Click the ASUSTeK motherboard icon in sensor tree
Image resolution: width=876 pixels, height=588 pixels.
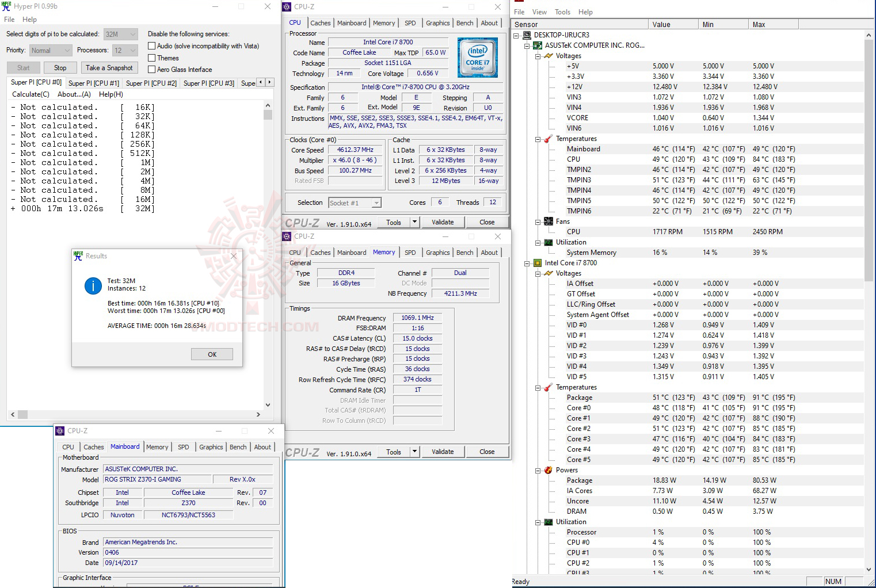(x=538, y=45)
